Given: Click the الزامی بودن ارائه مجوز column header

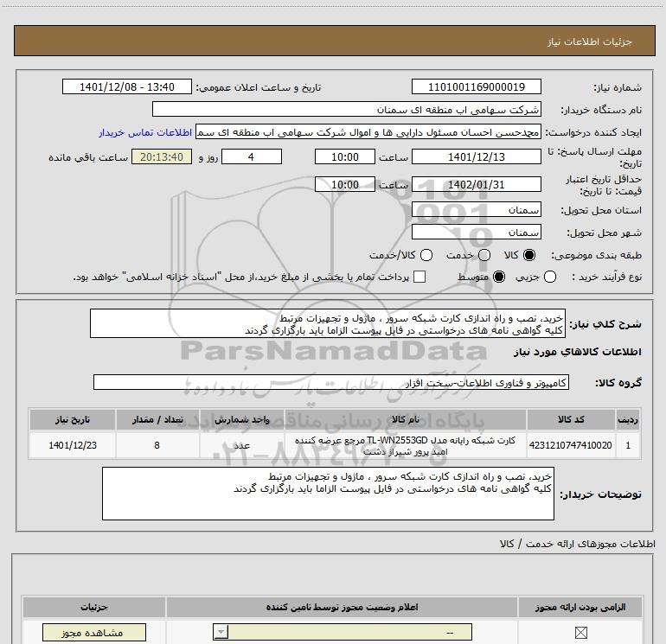Looking at the screenshot, I should (x=580, y=607).
